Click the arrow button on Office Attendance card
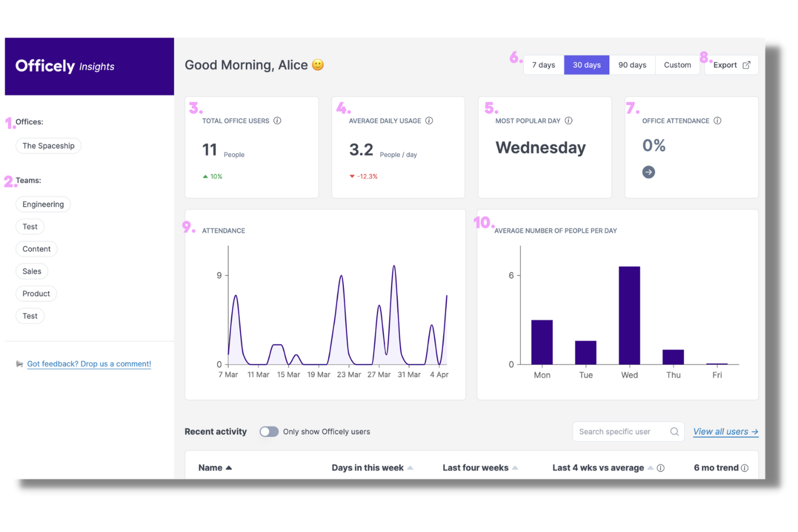This screenshot has width=798, height=532. click(649, 172)
